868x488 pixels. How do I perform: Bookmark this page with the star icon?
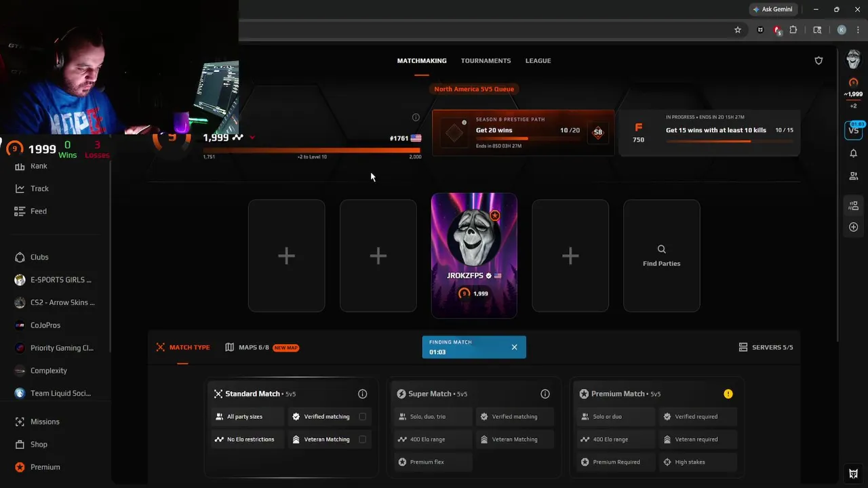(x=738, y=30)
